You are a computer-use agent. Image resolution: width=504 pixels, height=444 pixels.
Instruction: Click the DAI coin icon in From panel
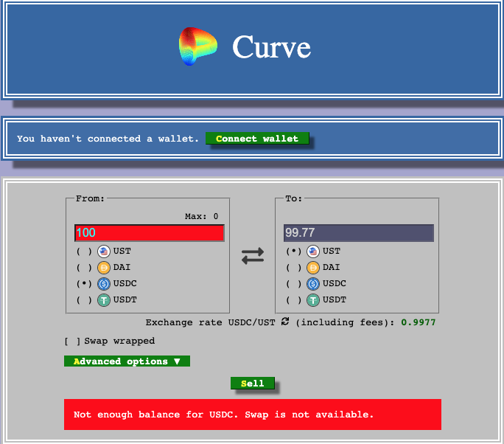click(x=104, y=268)
